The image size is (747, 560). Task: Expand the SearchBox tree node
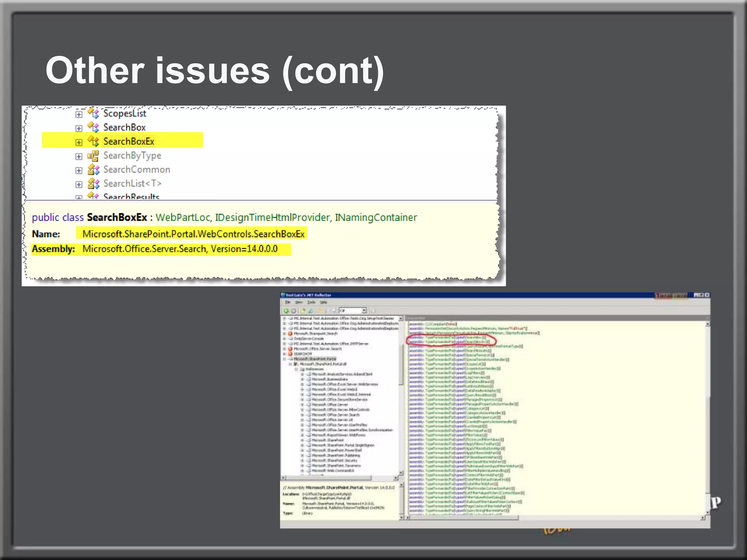(x=79, y=128)
